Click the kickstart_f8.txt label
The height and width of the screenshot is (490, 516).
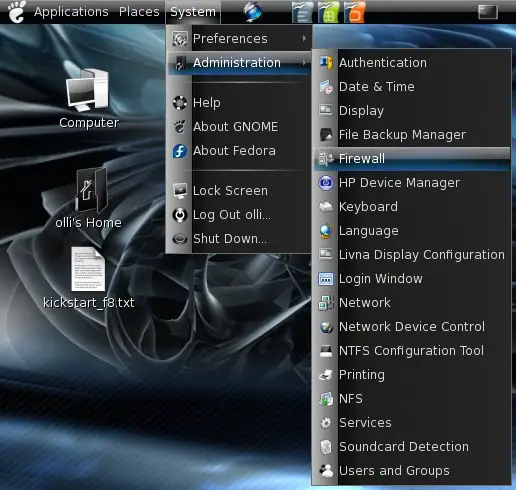tap(89, 303)
